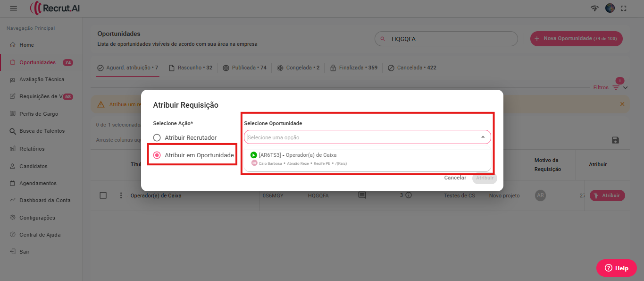Select the Atribuir em Oportunidade radio option
This screenshot has width=644, height=281.
(x=157, y=155)
